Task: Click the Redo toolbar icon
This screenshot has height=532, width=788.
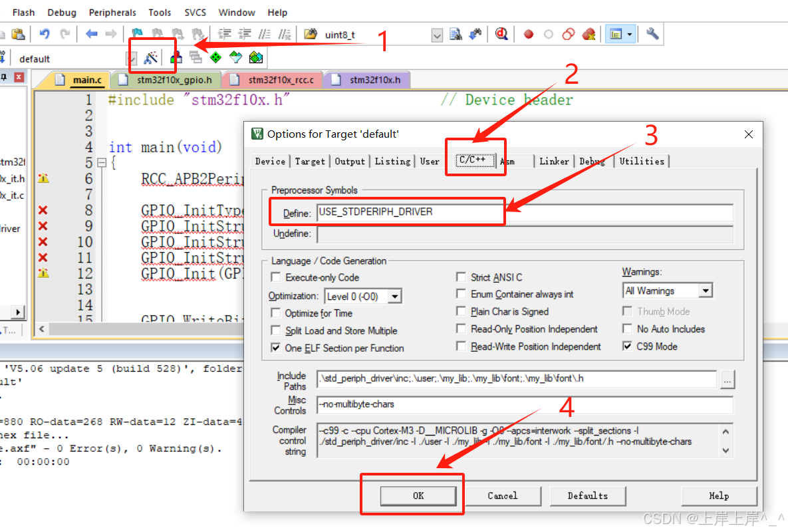Action: tap(65, 34)
